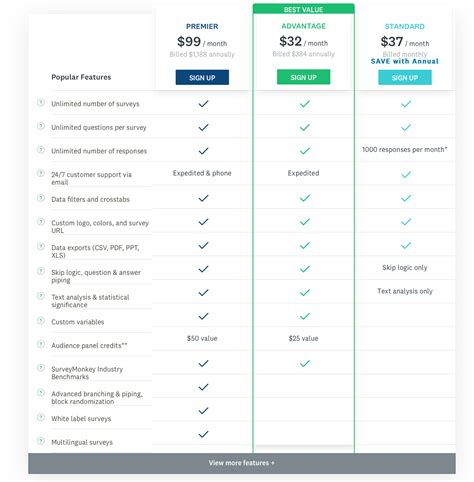Sign up for the Standard plan

(x=405, y=77)
